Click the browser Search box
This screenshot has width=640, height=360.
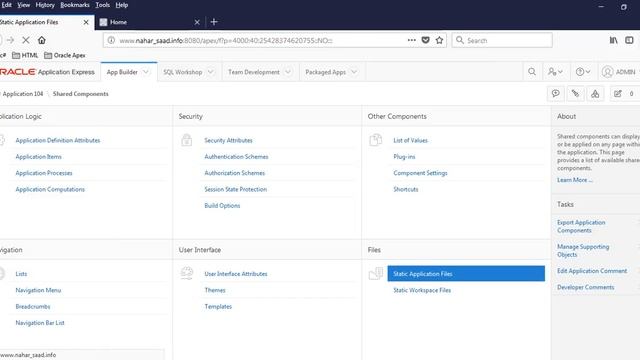pos(502,40)
